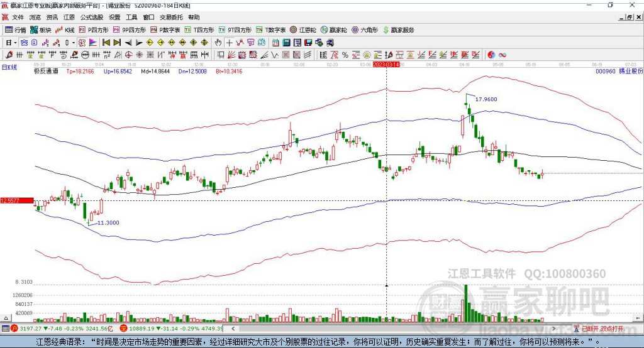
Task: Open the 板块 sector view
Action: coord(41,30)
